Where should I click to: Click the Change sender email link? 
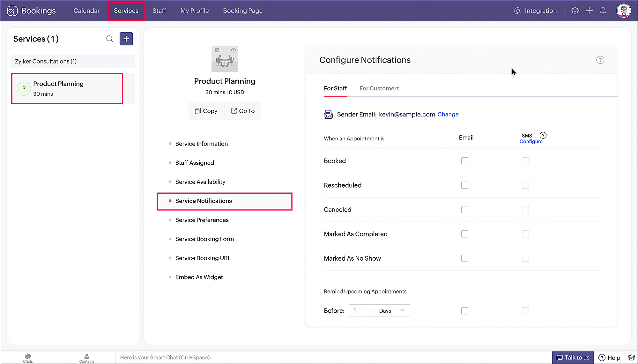[448, 114]
